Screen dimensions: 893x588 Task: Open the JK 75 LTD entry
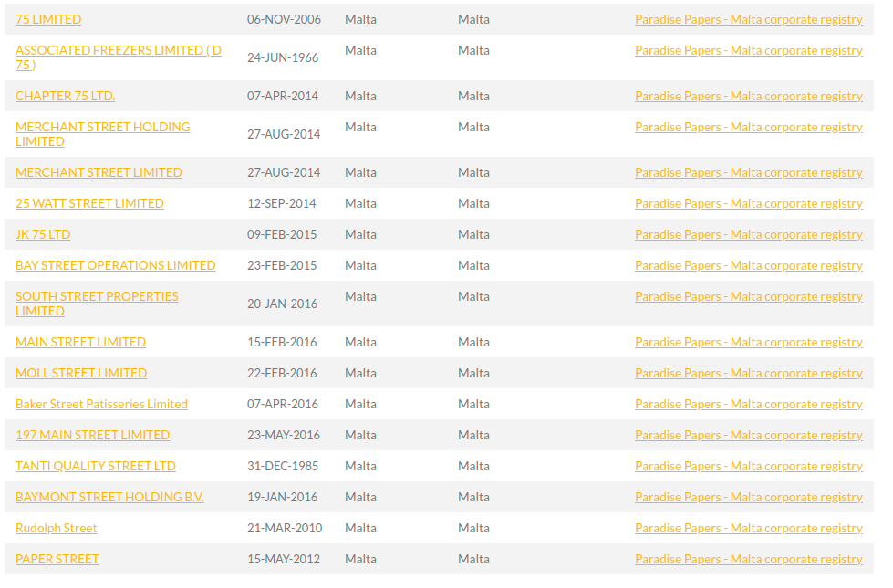point(43,234)
